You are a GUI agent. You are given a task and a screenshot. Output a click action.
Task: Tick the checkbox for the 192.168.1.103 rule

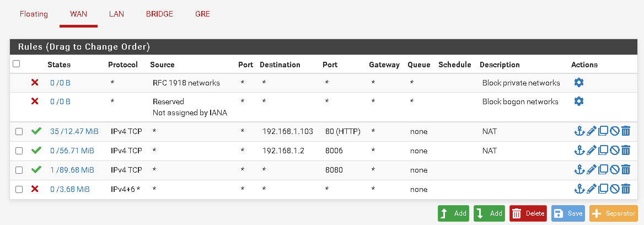coord(19,132)
